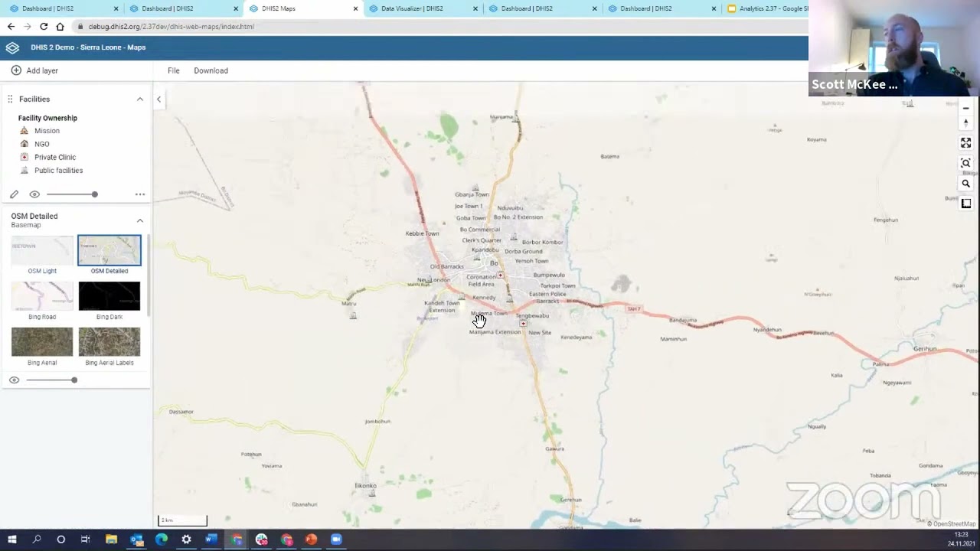Choose the OSM Light basemap thumbnail
This screenshot has height=551, width=980.
click(42, 250)
